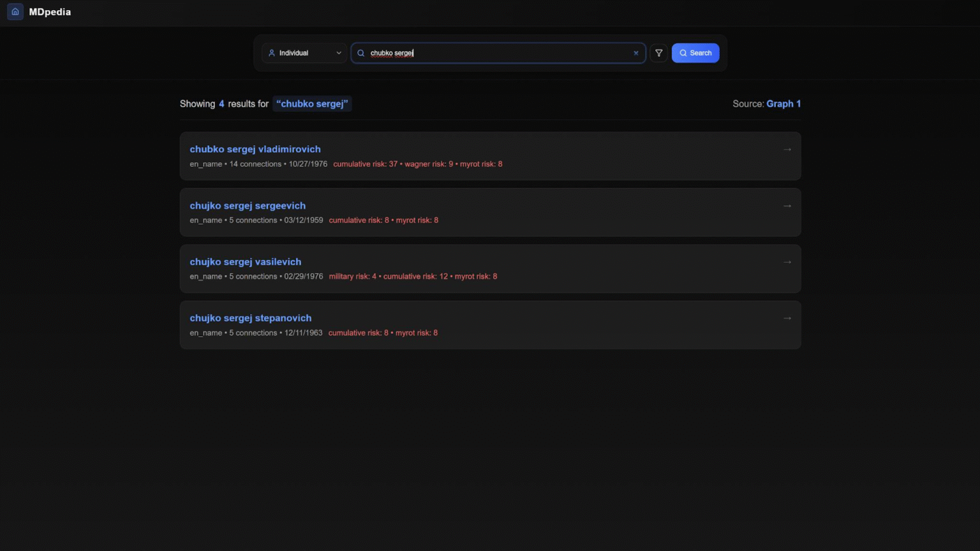The width and height of the screenshot is (980, 551).
Task: Open chujko sergej stepanovich result
Action: click(x=490, y=325)
